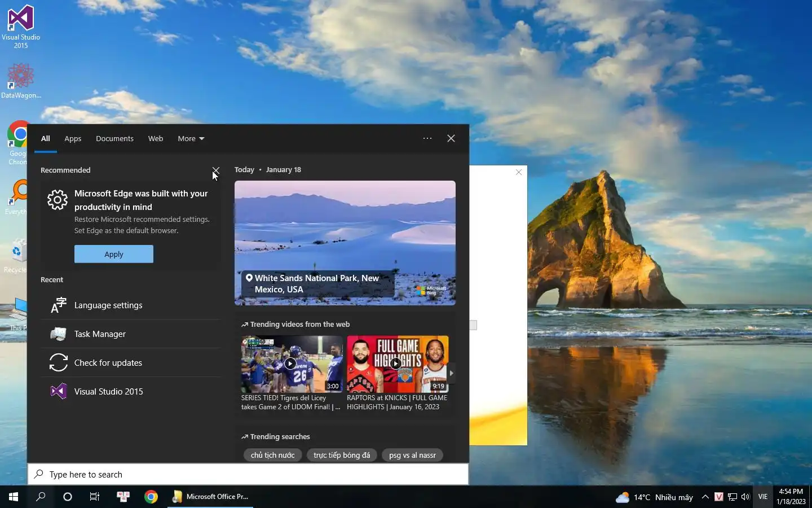
Task: Show hidden system tray icons
Action: pyautogui.click(x=705, y=497)
